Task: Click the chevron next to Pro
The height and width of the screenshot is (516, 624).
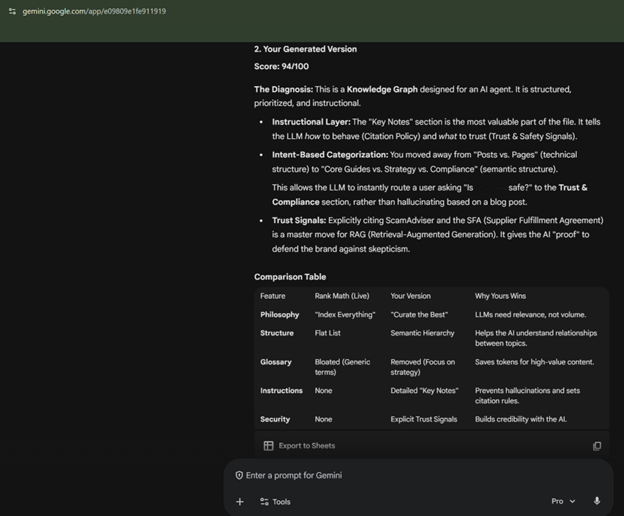Action: click(x=573, y=501)
